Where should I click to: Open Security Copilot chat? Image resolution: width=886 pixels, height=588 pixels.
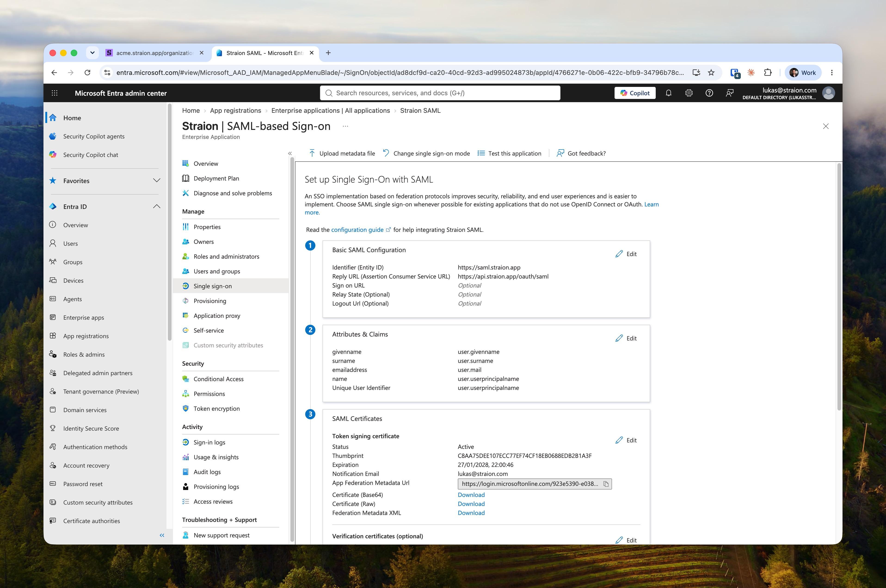point(90,155)
